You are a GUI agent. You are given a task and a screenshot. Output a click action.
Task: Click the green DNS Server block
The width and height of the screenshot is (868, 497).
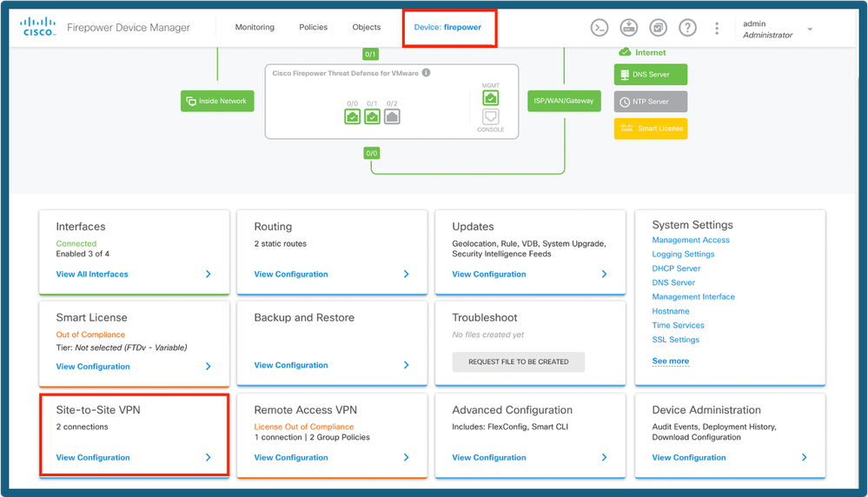pos(651,74)
